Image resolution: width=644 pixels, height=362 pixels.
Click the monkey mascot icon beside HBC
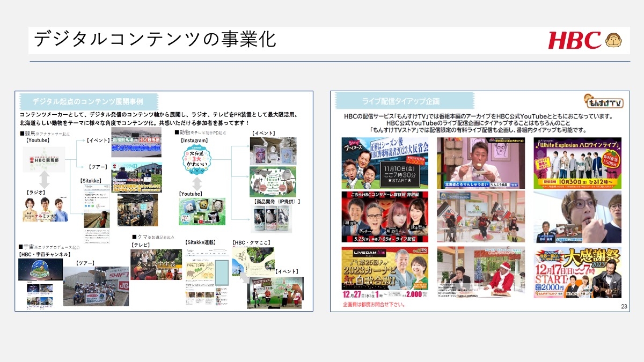pyautogui.click(x=613, y=41)
